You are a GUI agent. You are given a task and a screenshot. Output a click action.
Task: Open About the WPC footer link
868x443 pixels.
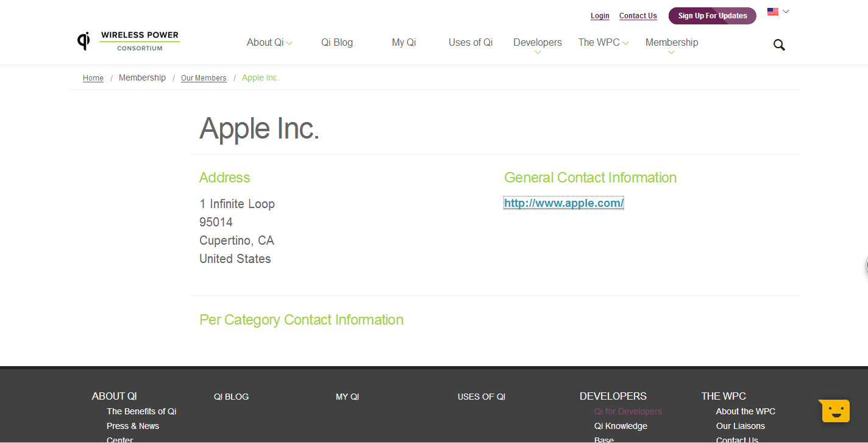[745, 411]
